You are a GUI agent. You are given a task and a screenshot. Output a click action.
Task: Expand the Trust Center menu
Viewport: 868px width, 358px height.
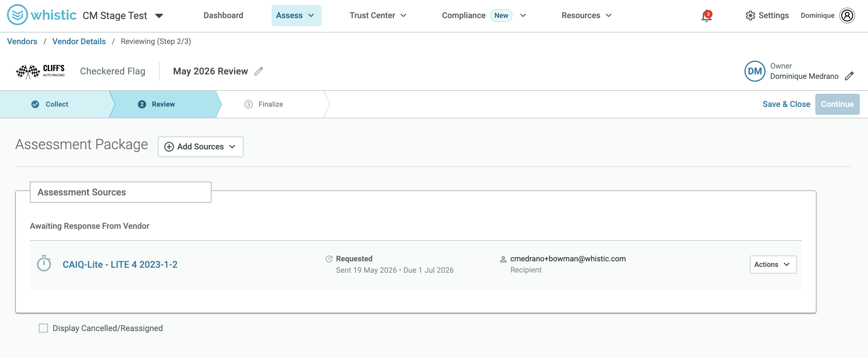(x=377, y=16)
